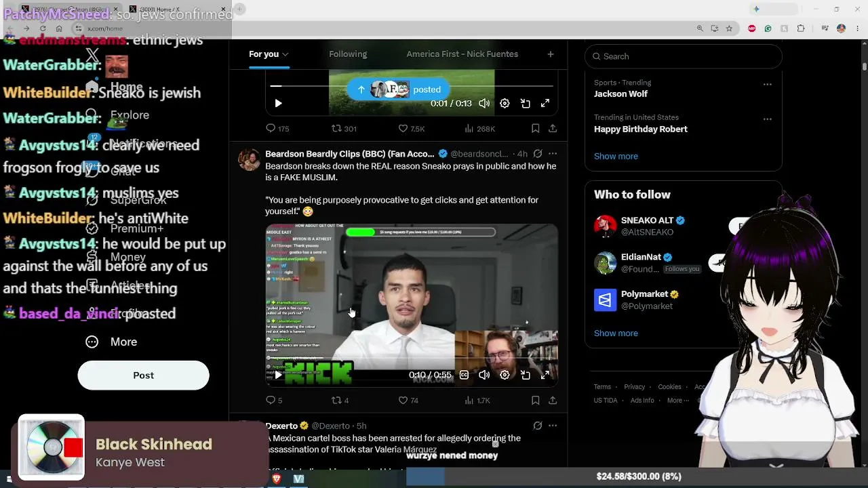Ask Grok about the Beardson Beardly Clips post

[538, 154]
